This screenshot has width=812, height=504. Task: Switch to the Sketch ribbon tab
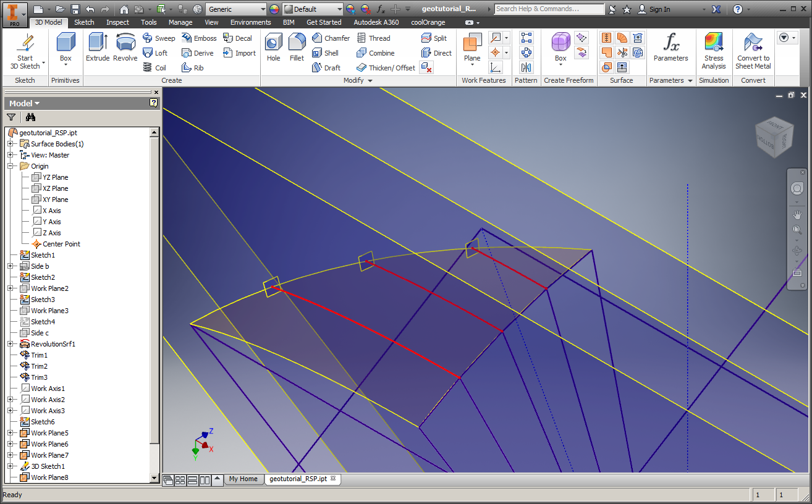point(85,22)
